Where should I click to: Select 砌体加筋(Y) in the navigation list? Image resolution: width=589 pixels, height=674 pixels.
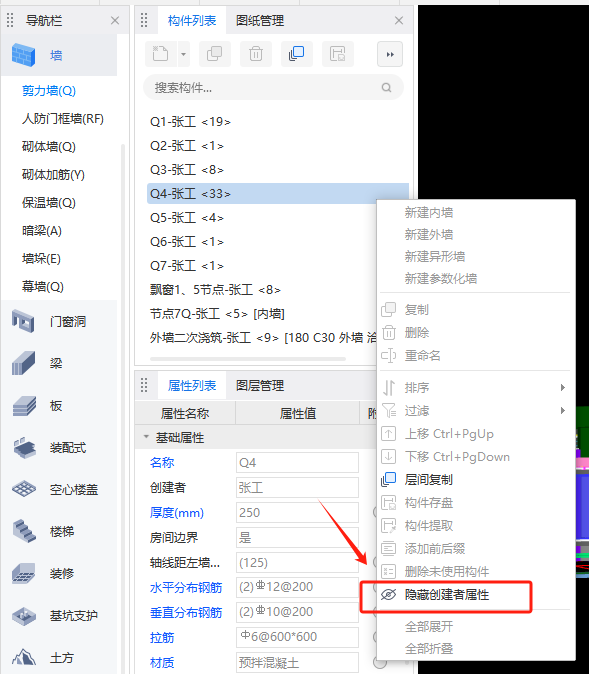53,175
